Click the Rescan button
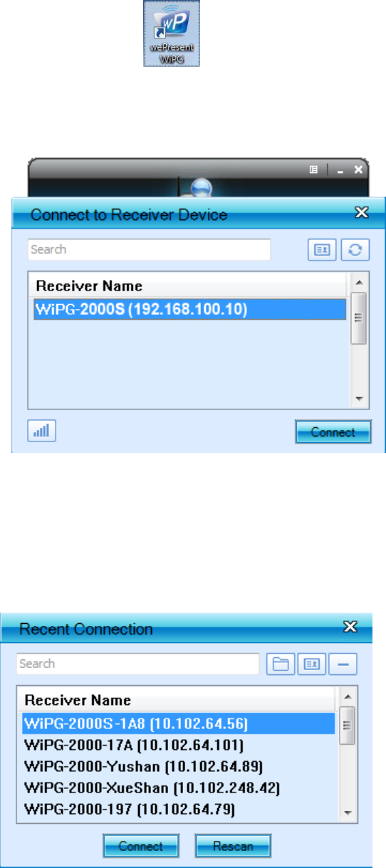 234,846
